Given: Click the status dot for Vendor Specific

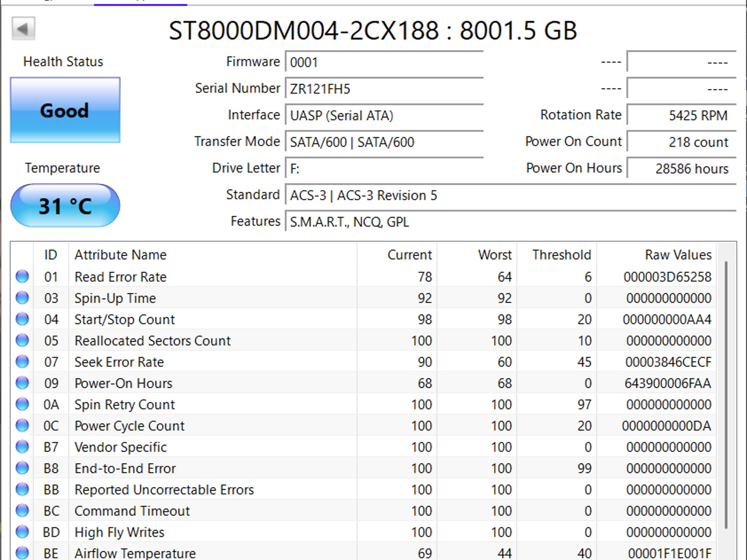Looking at the screenshot, I should 22,447.
